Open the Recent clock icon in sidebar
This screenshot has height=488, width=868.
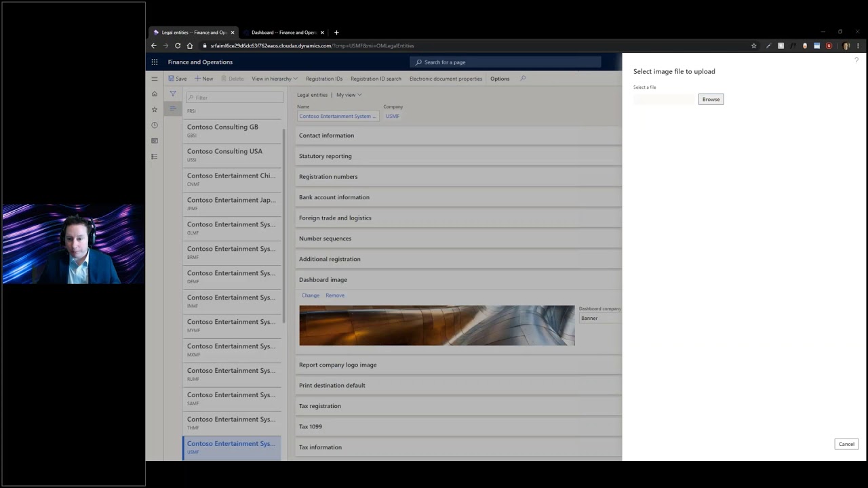155,125
